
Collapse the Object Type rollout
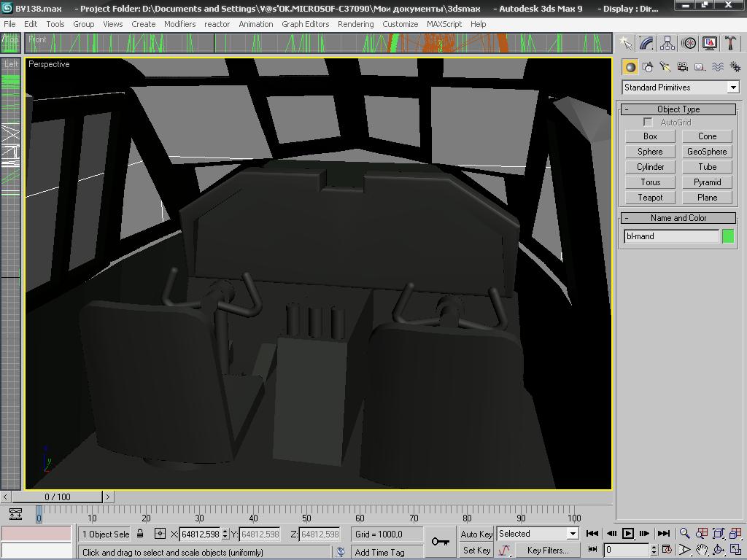coord(678,109)
